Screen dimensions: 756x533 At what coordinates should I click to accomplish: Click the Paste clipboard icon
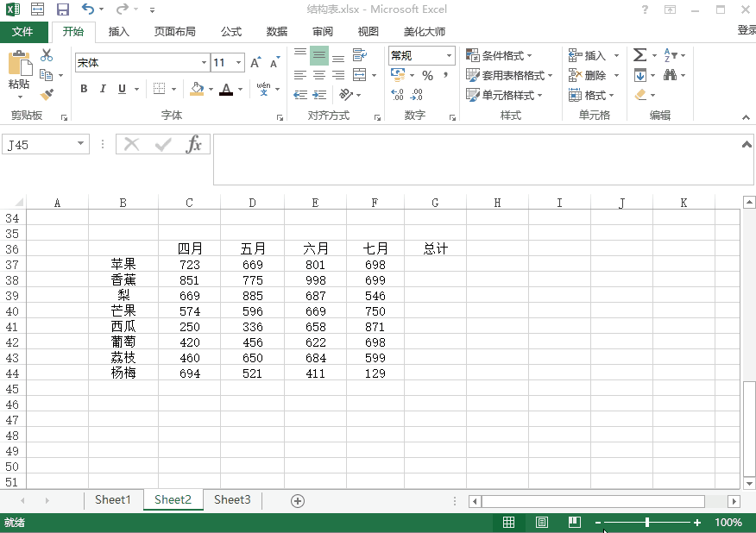(20, 64)
